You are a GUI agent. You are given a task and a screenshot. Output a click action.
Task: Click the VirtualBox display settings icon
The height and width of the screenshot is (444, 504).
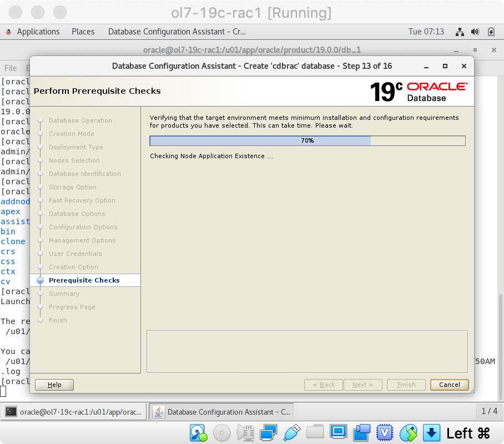pos(338,432)
